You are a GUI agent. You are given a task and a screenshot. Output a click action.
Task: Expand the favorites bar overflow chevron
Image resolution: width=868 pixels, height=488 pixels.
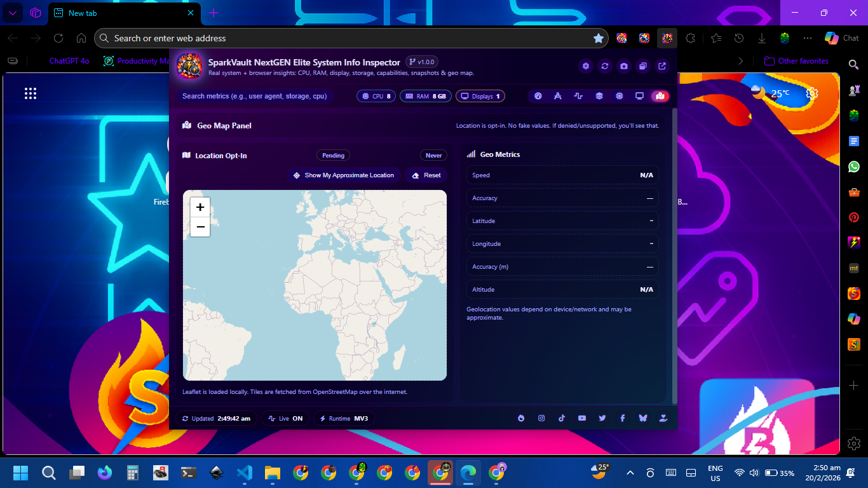click(740, 61)
